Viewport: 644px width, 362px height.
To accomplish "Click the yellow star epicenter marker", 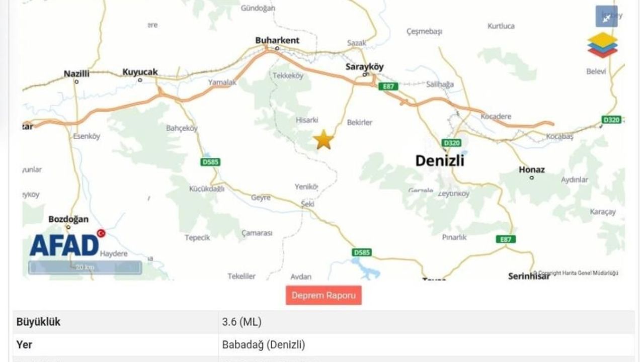I will click(323, 140).
